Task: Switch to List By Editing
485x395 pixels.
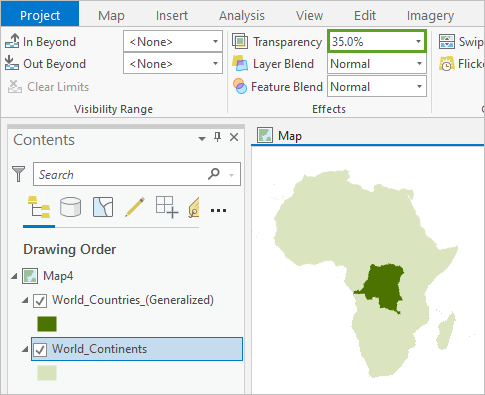Action: point(135,207)
